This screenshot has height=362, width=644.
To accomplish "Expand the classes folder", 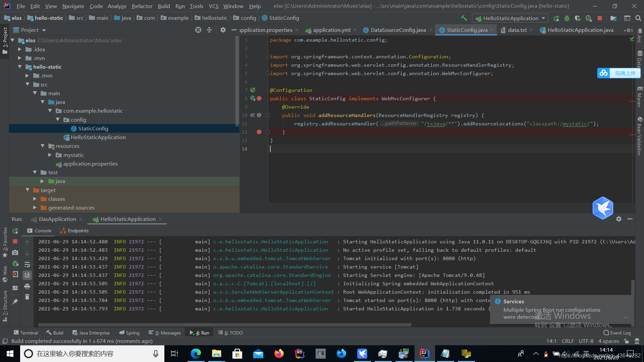I will 35,199.
